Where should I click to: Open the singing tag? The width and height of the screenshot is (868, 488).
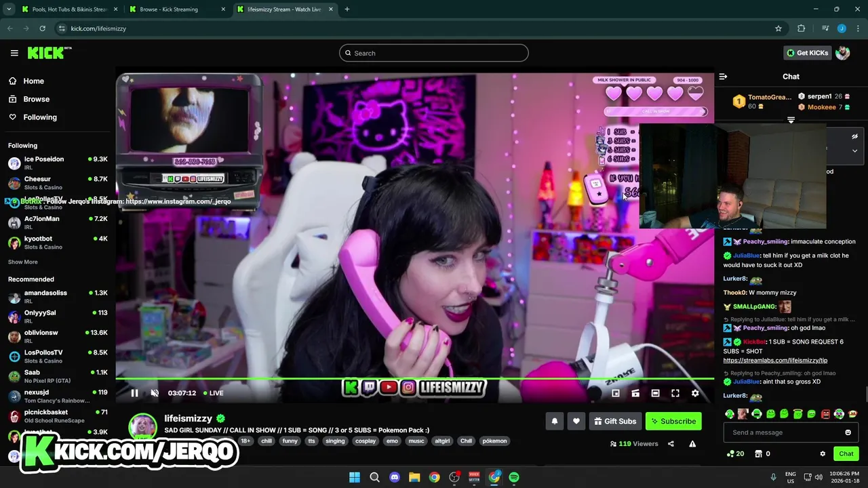tap(335, 441)
